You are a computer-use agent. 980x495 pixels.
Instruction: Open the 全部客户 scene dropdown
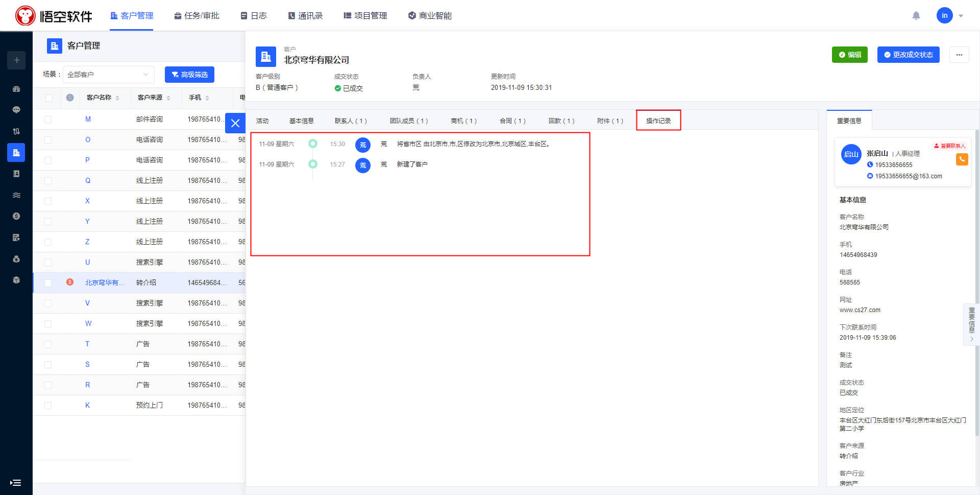tap(108, 75)
